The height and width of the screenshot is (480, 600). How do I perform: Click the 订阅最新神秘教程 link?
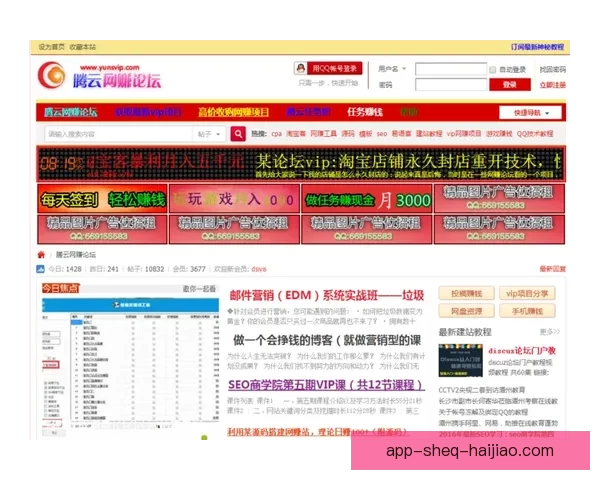tap(537, 47)
